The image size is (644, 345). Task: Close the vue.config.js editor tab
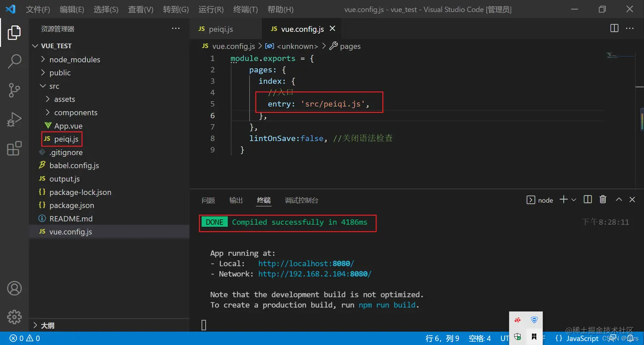click(x=333, y=29)
